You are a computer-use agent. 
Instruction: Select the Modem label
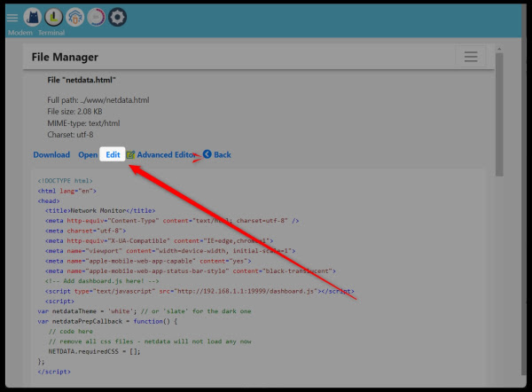tap(20, 33)
